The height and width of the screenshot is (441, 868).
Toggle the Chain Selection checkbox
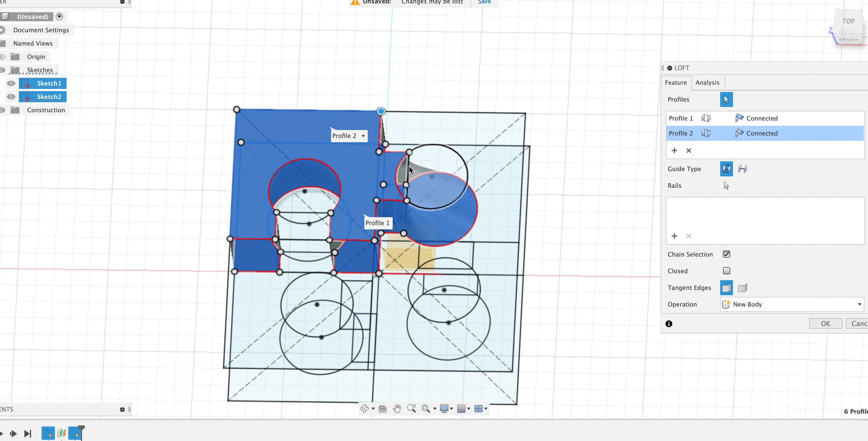(726, 254)
